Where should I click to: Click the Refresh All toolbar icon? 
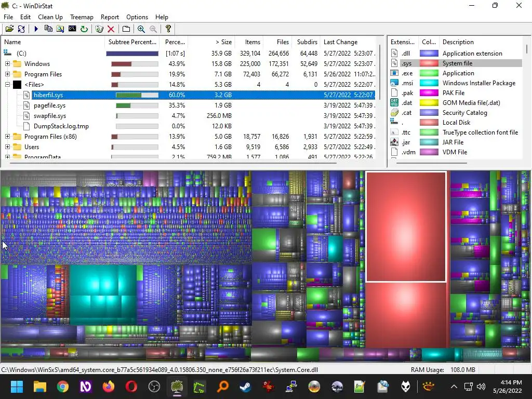(21, 29)
